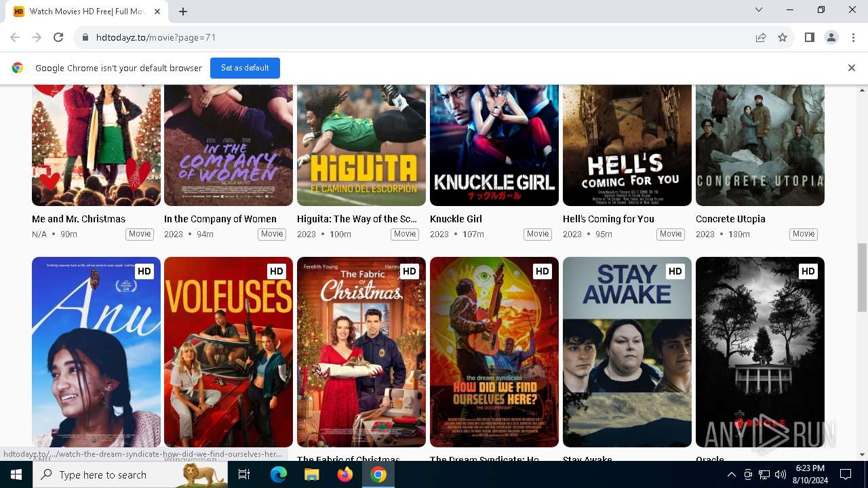Open the Anu movie poster
868x488 pixels.
click(x=96, y=352)
